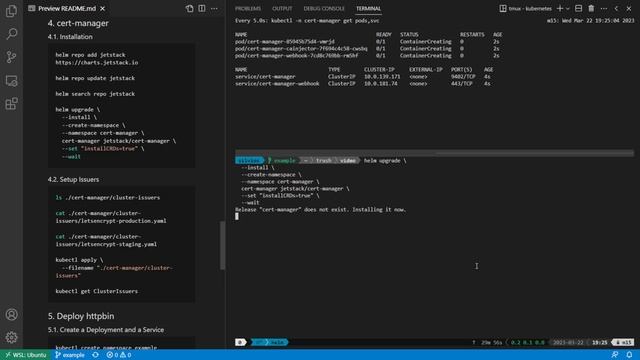Click the example git branch in status bar
The height and width of the screenshot is (360, 640).
(69, 355)
